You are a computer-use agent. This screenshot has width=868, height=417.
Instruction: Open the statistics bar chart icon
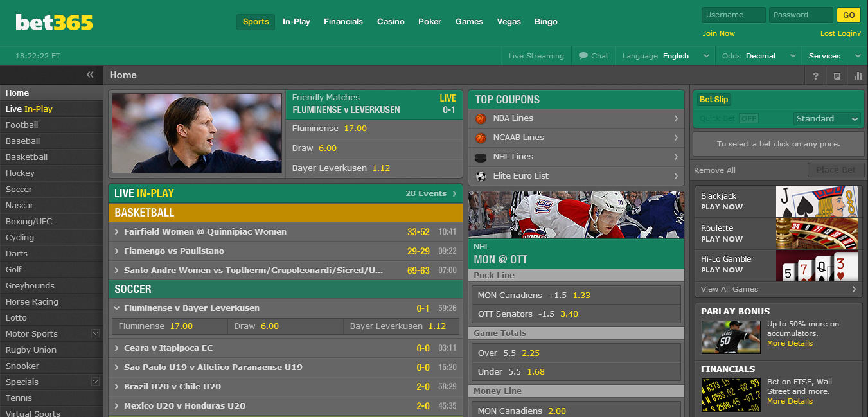pyautogui.click(x=858, y=76)
